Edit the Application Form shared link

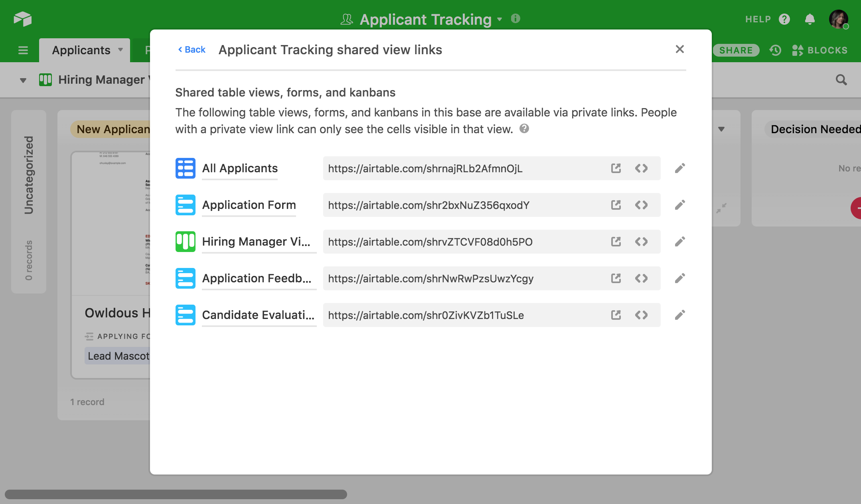[680, 205]
